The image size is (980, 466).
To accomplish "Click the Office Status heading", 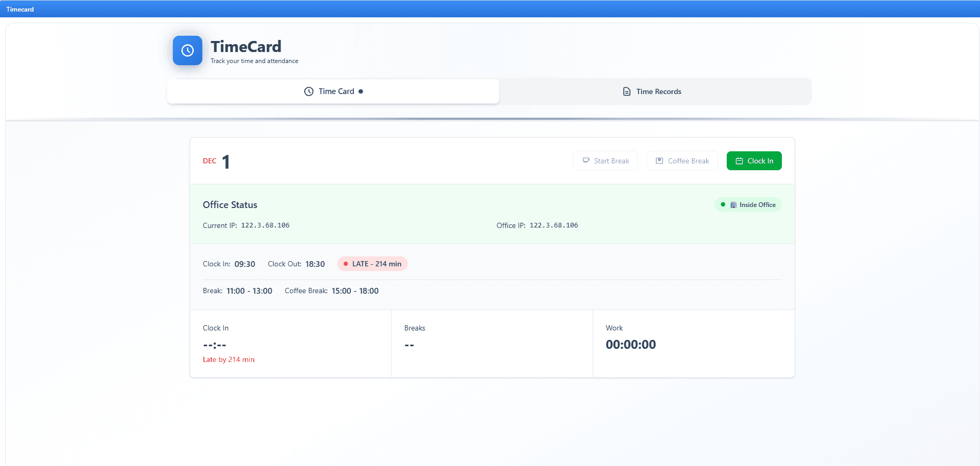I will point(230,205).
